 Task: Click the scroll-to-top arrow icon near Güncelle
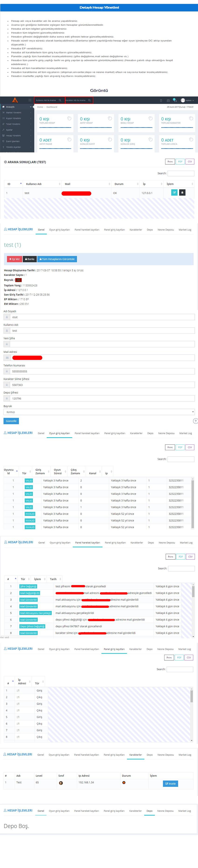click(195, 421)
